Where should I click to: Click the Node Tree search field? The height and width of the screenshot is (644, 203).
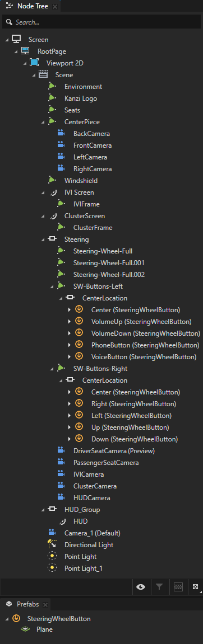(x=101, y=22)
